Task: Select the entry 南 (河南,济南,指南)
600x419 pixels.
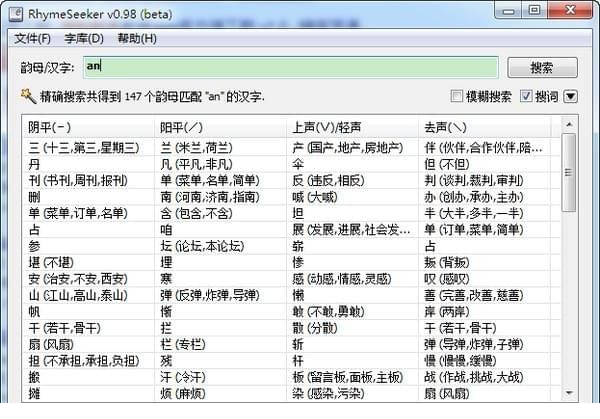Action: click(x=210, y=197)
